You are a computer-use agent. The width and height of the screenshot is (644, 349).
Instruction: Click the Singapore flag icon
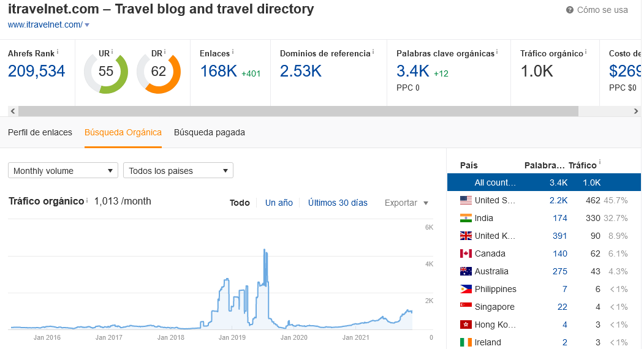click(x=466, y=306)
